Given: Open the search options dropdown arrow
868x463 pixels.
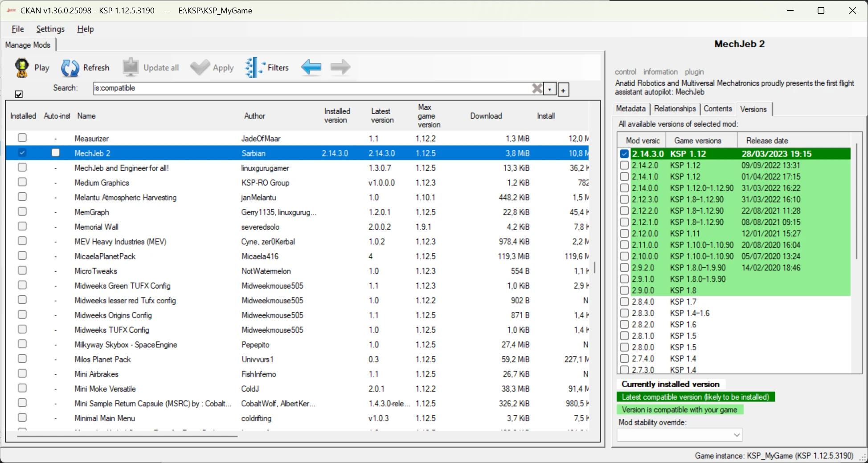Looking at the screenshot, I should coord(550,90).
